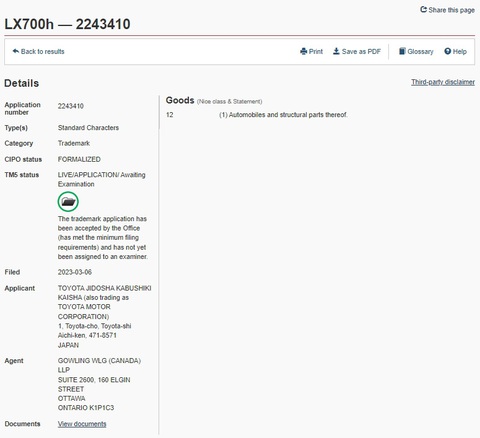The height and width of the screenshot is (438, 480).
Task: Open the Glossary link
Action: point(420,52)
